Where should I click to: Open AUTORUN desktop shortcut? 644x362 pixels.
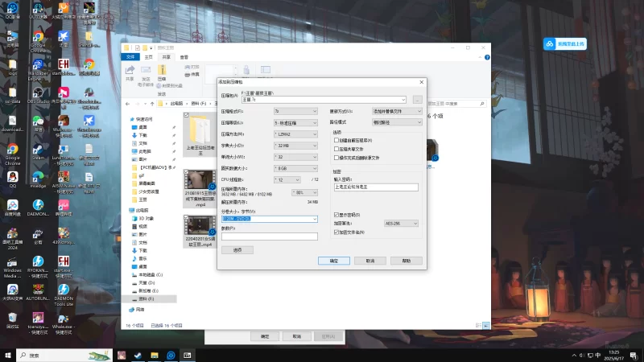[x=38, y=292]
